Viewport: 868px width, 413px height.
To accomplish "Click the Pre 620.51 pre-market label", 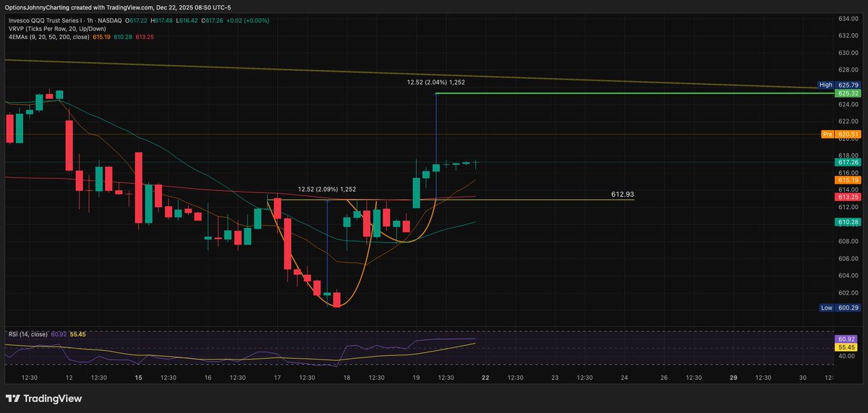I will tap(840, 135).
